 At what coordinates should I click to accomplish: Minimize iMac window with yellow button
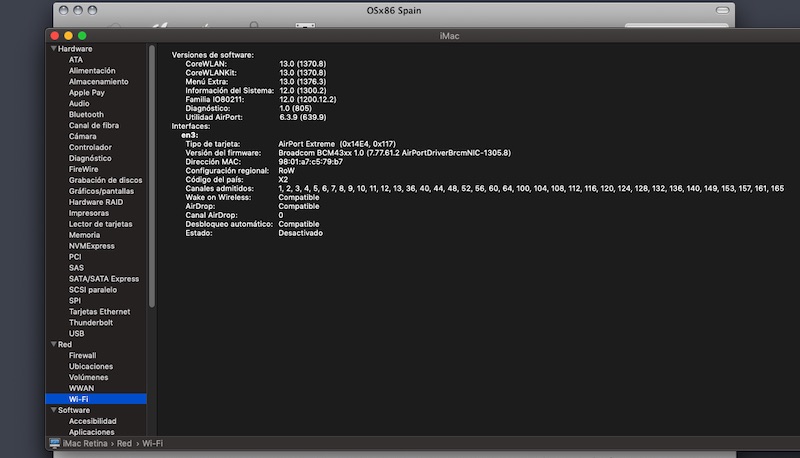68,36
